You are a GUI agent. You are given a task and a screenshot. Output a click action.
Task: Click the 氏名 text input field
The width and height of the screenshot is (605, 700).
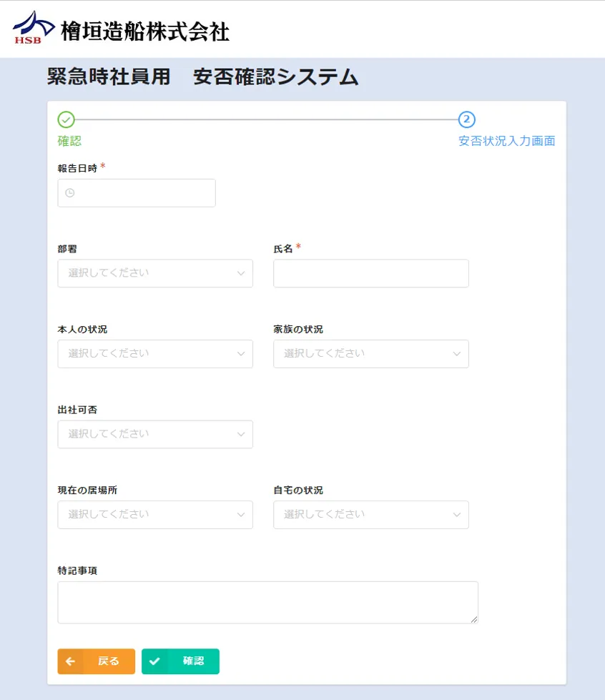(370, 273)
